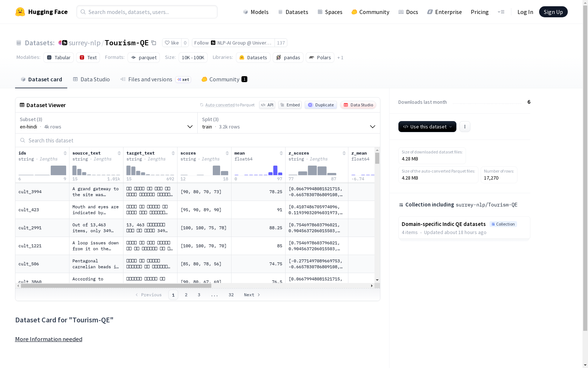This screenshot has height=368, width=588.
Task: Expand the Subset en-hindi dropdown
Action: pos(107,123)
